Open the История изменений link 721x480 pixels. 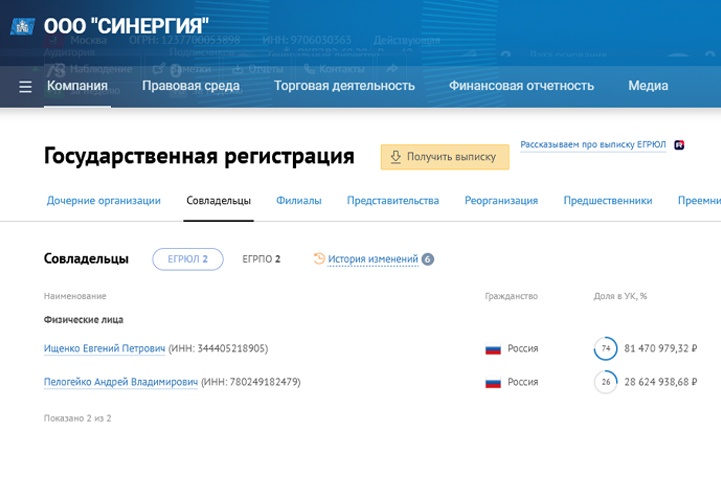pyautogui.click(x=373, y=259)
